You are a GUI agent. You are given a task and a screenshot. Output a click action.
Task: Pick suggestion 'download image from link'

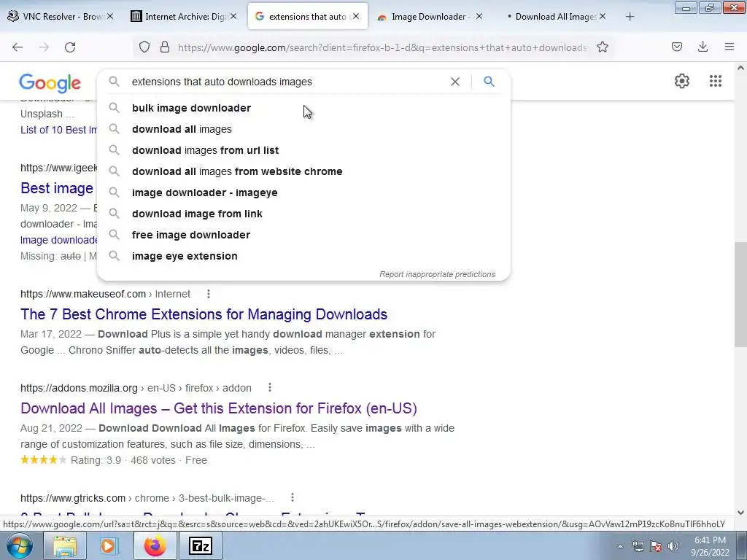click(303, 214)
